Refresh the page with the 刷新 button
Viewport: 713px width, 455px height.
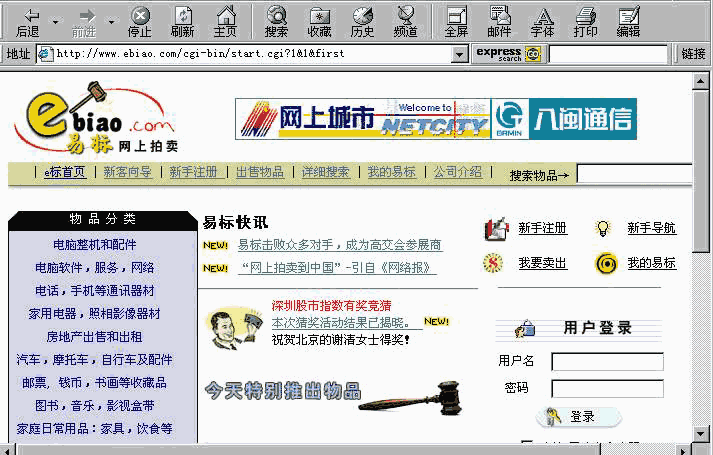click(x=183, y=21)
